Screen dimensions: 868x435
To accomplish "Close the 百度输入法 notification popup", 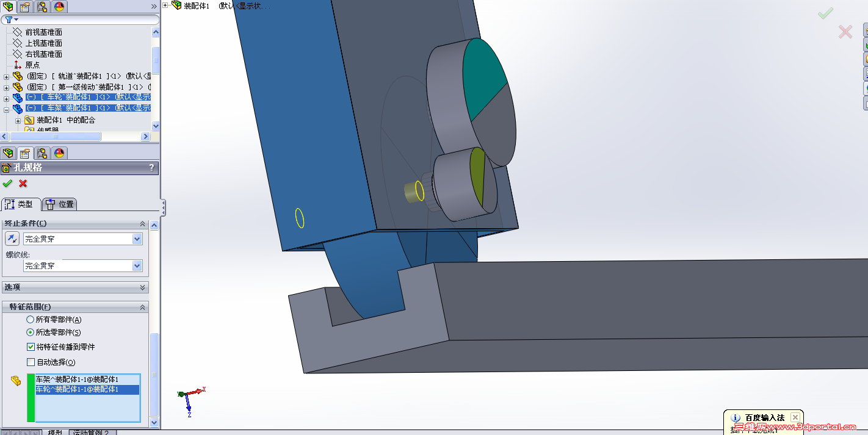I will (x=795, y=417).
